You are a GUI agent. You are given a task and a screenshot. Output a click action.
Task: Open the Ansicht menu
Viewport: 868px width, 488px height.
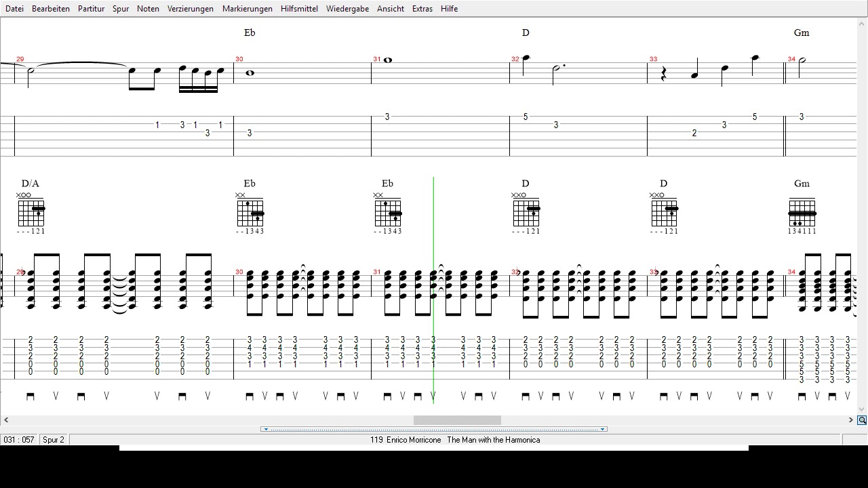[391, 9]
